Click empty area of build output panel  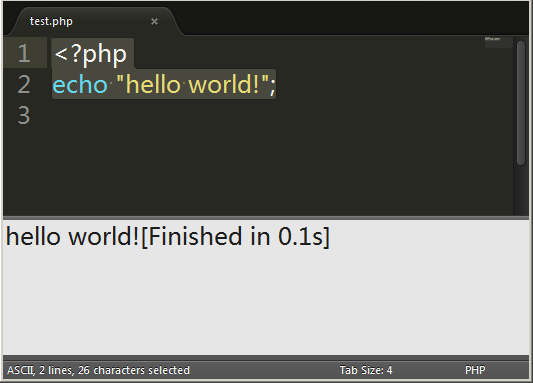266,302
